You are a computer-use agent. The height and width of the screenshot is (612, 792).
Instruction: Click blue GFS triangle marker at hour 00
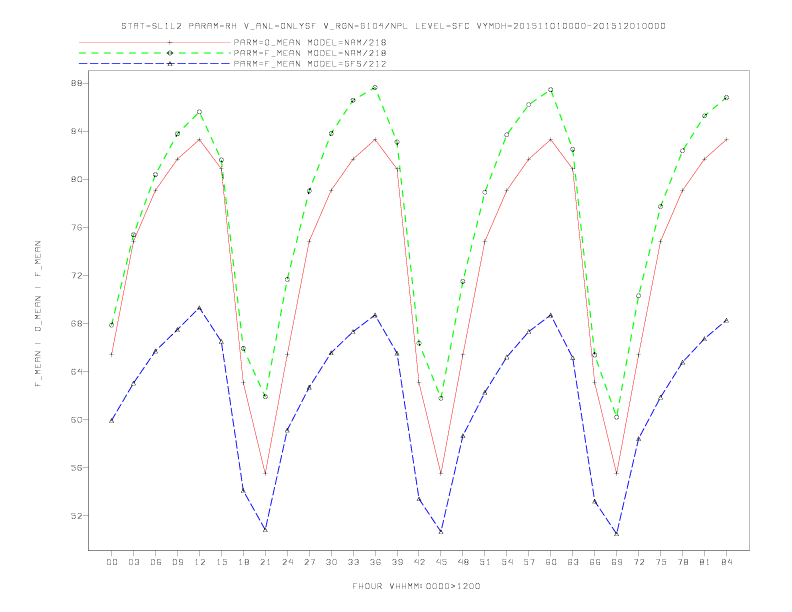[112, 420]
